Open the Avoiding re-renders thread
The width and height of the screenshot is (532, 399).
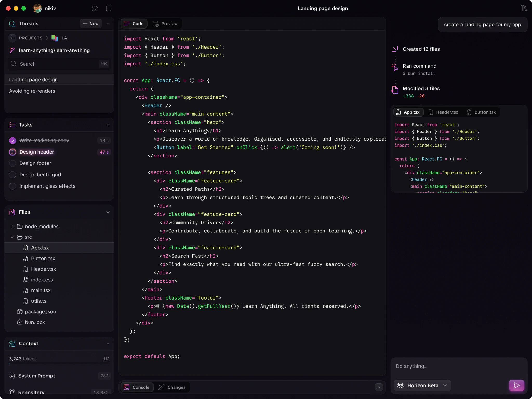pyautogui.click(x=32, y=91)
